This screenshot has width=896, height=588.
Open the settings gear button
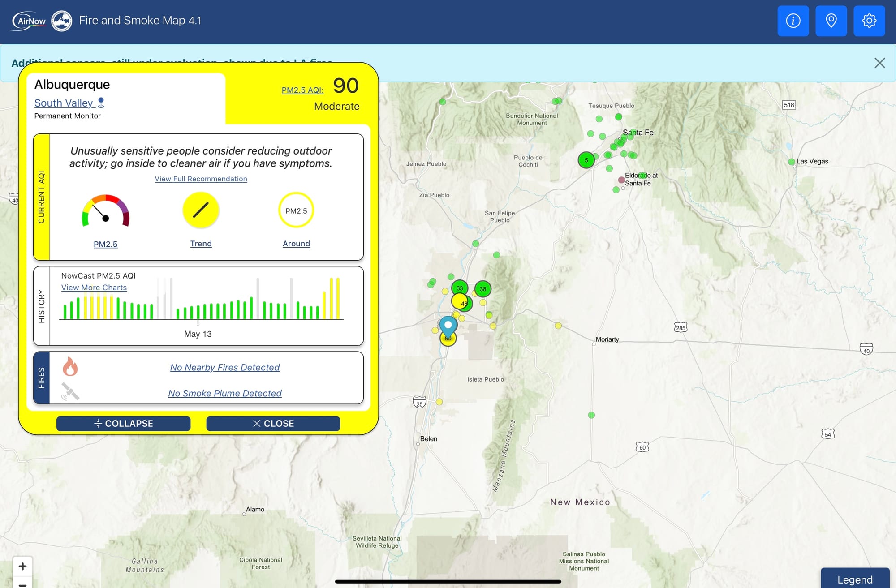pyautogui.click(x=869, y=21)
